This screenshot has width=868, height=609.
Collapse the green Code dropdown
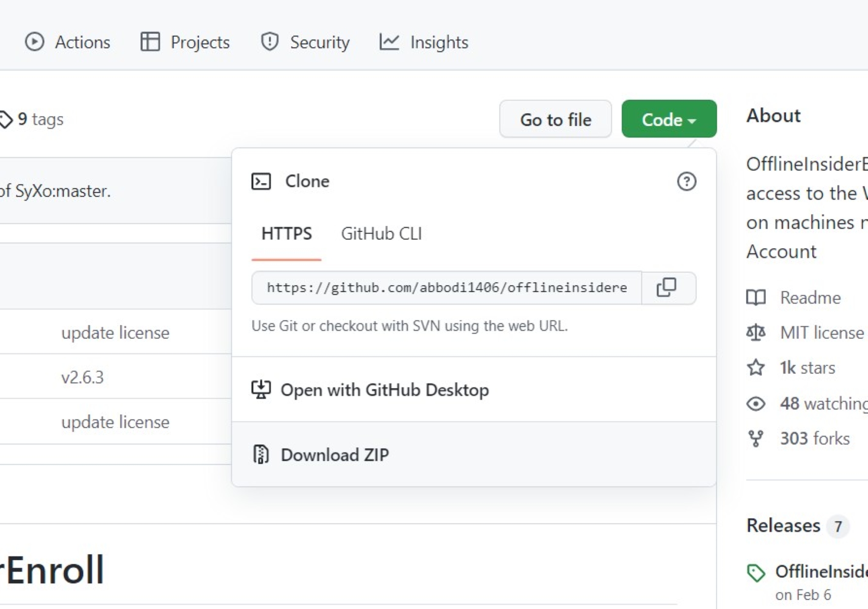pos(669,119)
